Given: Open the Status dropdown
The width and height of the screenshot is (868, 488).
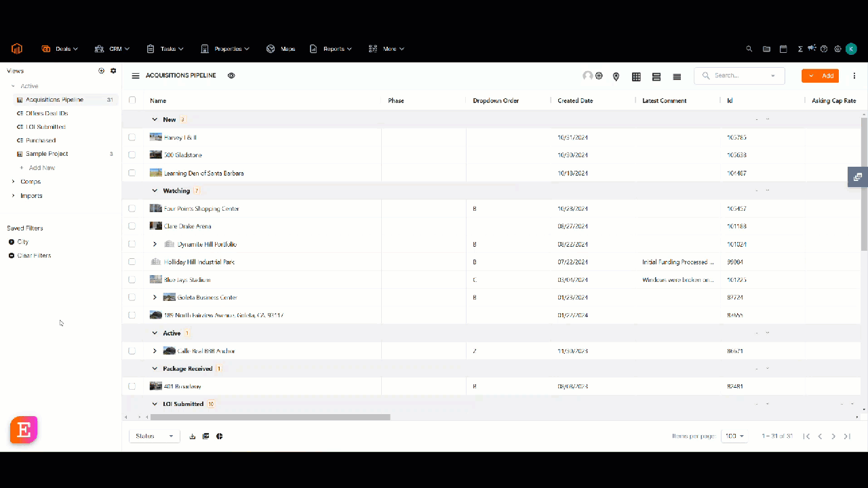Looking at the screenshot, I should [x=155, y=436].
